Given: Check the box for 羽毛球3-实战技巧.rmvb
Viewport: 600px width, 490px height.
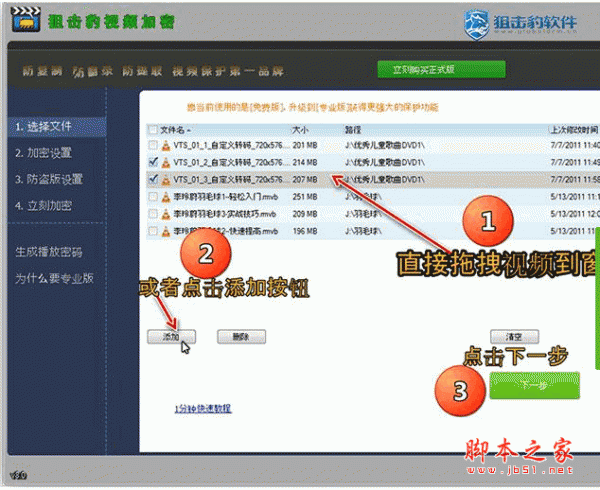Looking at the screenshot, I should pyautogui.click(x=153, y=213).
